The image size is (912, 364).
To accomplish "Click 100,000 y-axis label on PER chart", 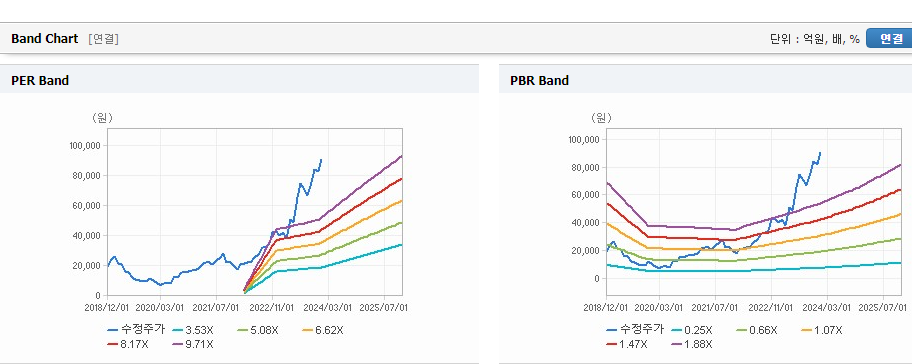I will tap(86, 145).
